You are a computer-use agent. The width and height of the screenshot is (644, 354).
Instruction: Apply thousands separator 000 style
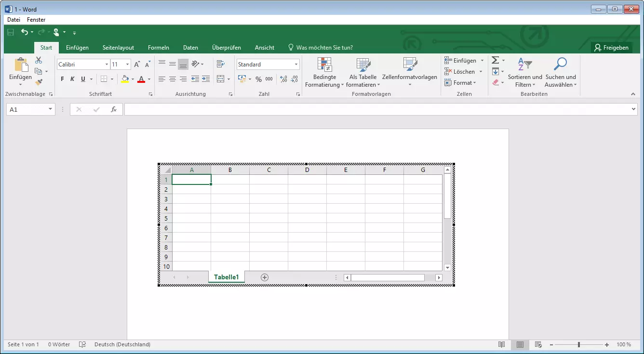(269, 79)
